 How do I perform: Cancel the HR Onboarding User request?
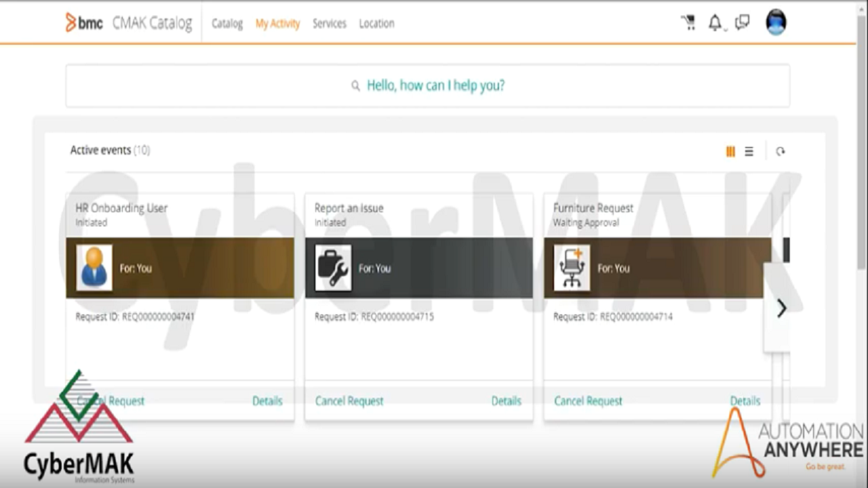[111, 401]
